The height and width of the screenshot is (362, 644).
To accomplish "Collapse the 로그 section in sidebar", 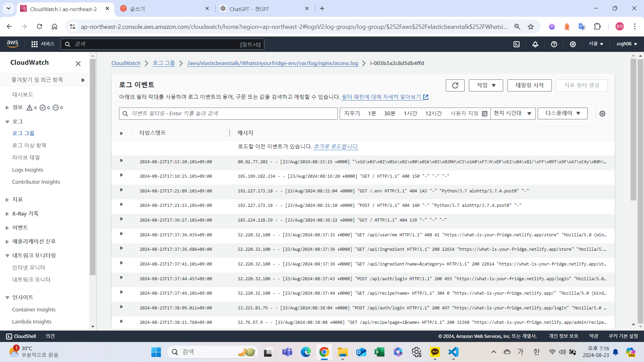I will point(7,122).
